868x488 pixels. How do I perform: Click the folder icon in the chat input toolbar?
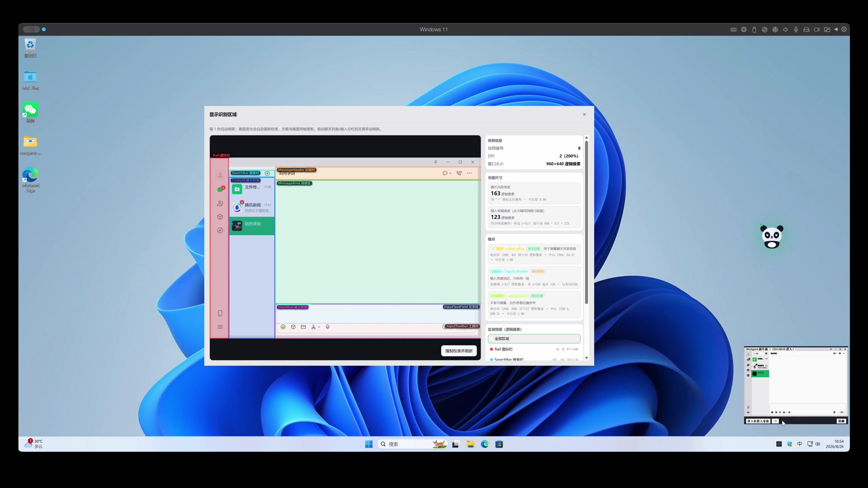[303, 327]
